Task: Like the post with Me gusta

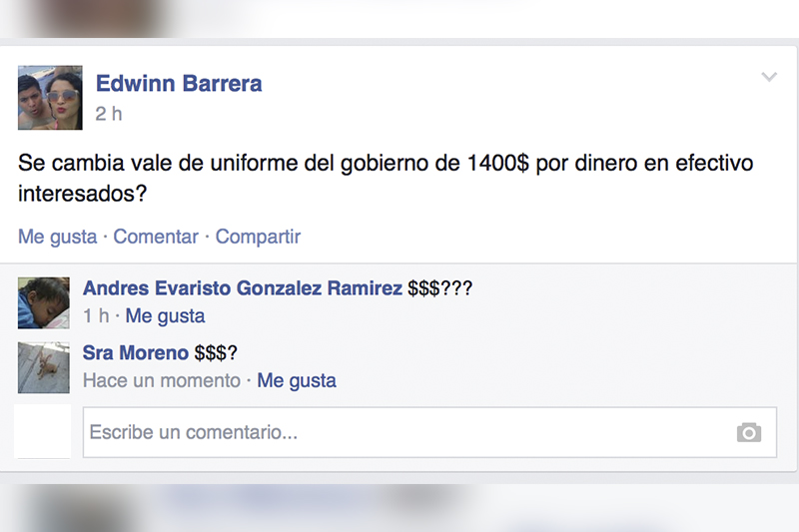Action: pos(58,237)
